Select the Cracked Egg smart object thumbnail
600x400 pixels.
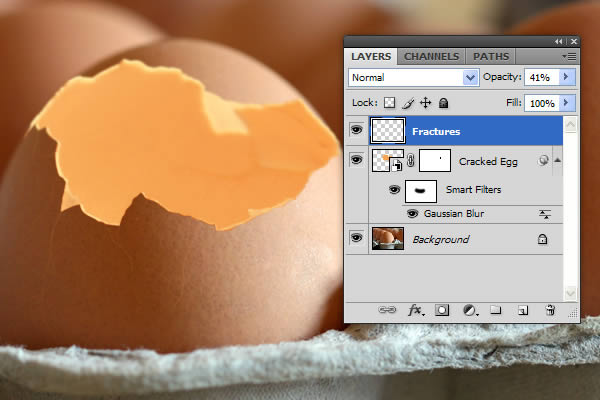[x=388, y=160]
